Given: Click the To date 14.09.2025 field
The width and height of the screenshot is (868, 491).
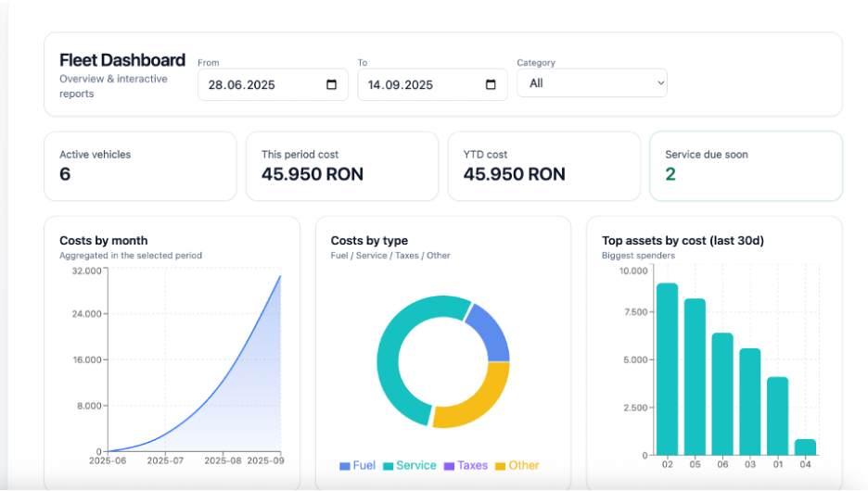Looking at the screenshot, I should tap(417, 85).
